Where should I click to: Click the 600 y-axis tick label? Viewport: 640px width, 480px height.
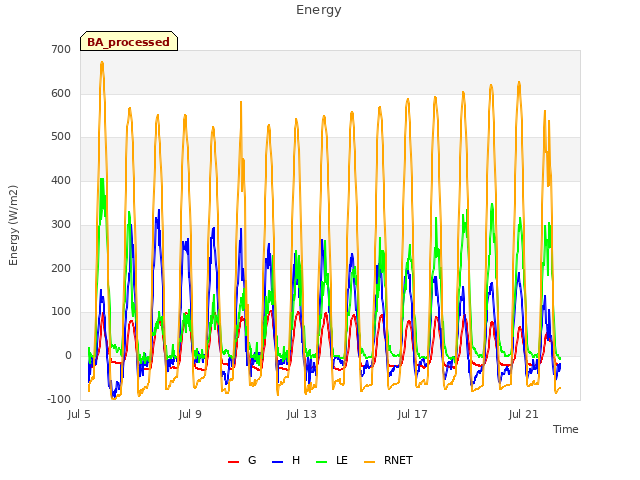coord(61,93)
